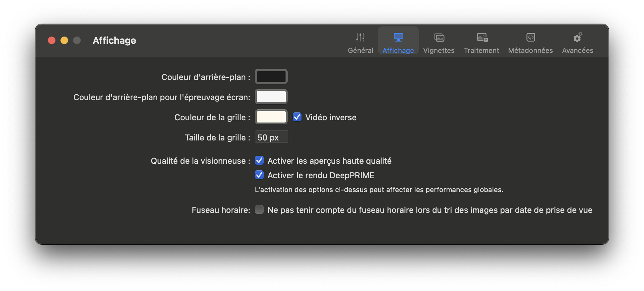Image resolution: width=644 pixels, height=291 pixels.
Task: Disable the Vidéo inverse checkbox
Action: (297, 117)
